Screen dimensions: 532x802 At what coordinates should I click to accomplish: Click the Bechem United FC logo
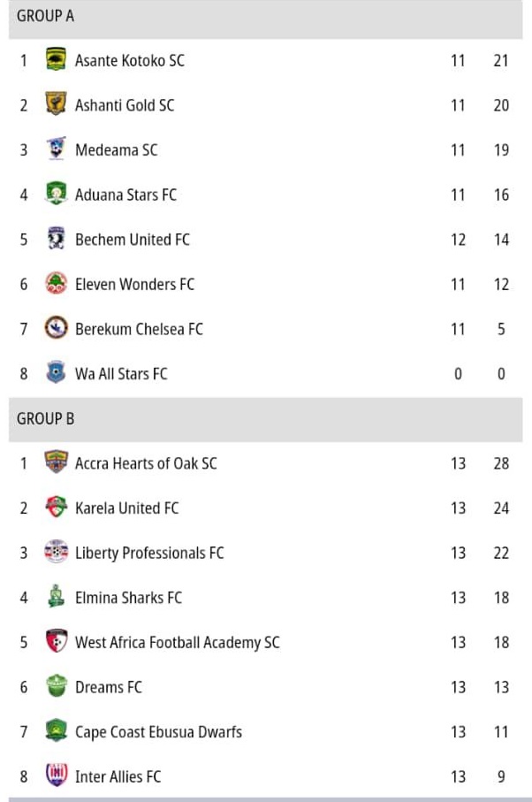[x=57, y=239]
